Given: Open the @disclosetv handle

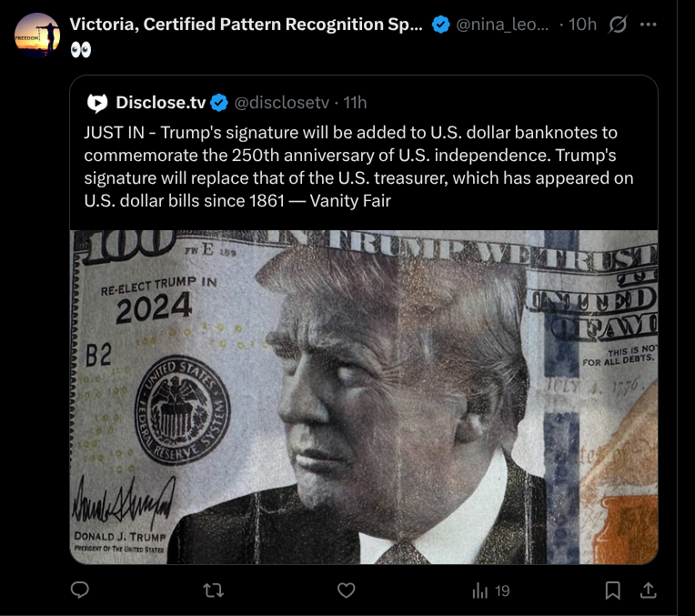Looking at the screenshot, I should click(281, 103).
